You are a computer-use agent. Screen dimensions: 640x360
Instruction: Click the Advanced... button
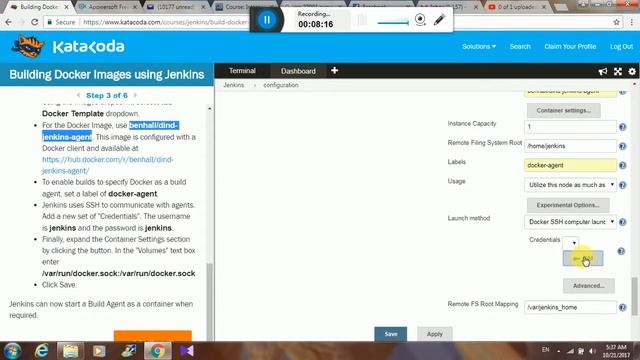[x=588, y=286]
